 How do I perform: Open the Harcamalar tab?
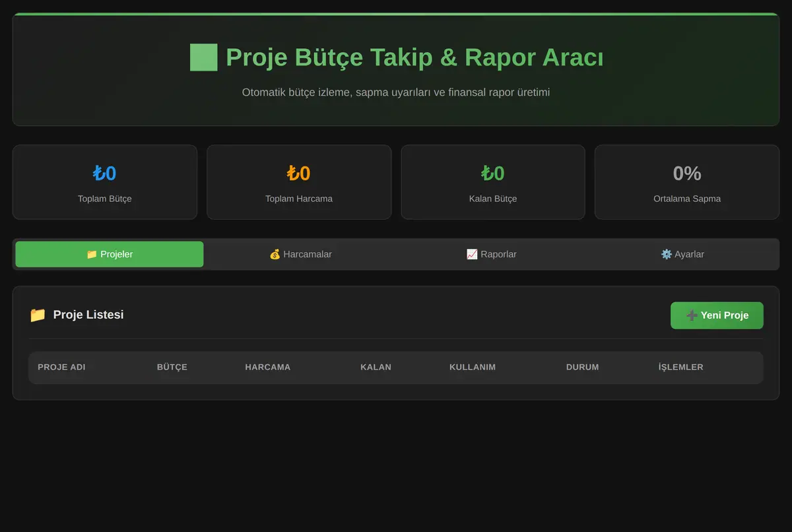(x=300, y=254)
